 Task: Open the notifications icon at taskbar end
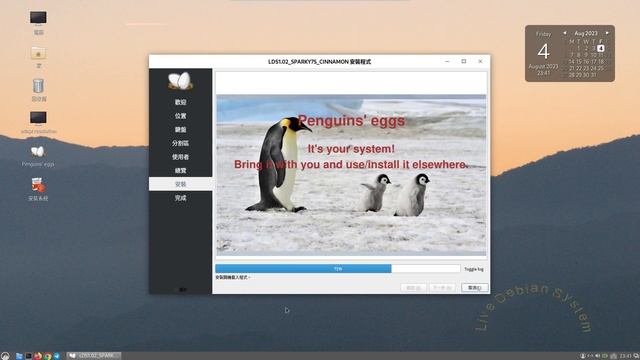[636, 356]
